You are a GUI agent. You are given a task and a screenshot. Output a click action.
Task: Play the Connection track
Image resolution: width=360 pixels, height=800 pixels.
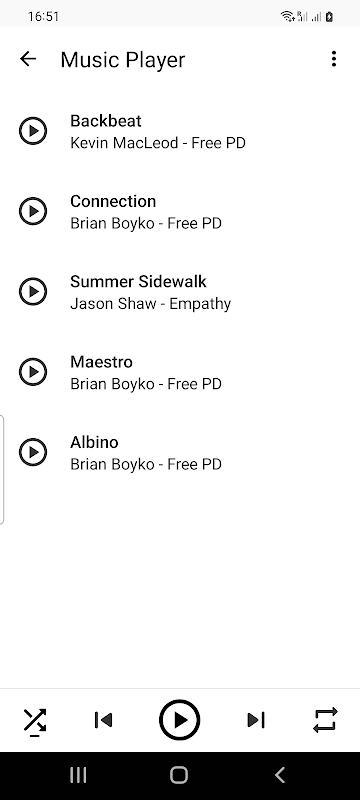point(33,211)
